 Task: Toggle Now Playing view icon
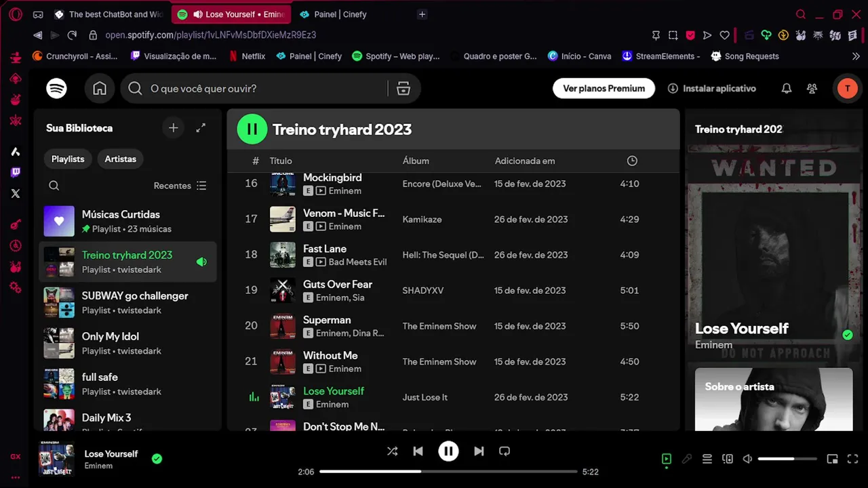click(x=667, y=459)
